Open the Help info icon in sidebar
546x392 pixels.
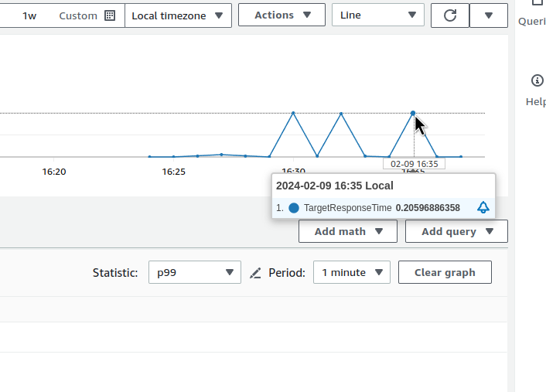pos(537,80)
